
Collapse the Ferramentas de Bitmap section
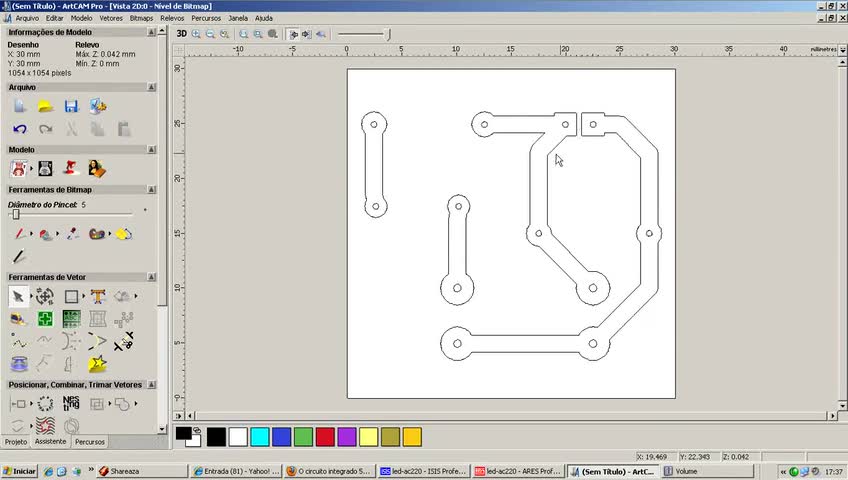pos(151,190)
